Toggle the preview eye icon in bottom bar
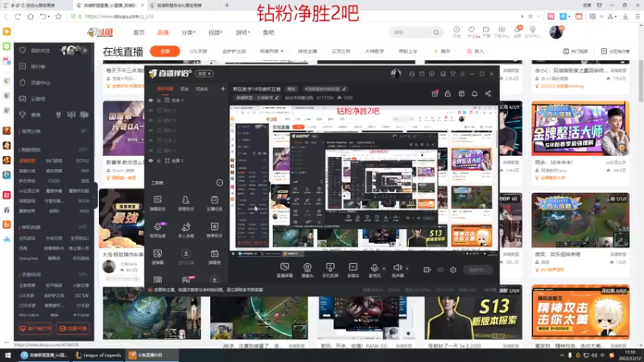 point(440,269)
